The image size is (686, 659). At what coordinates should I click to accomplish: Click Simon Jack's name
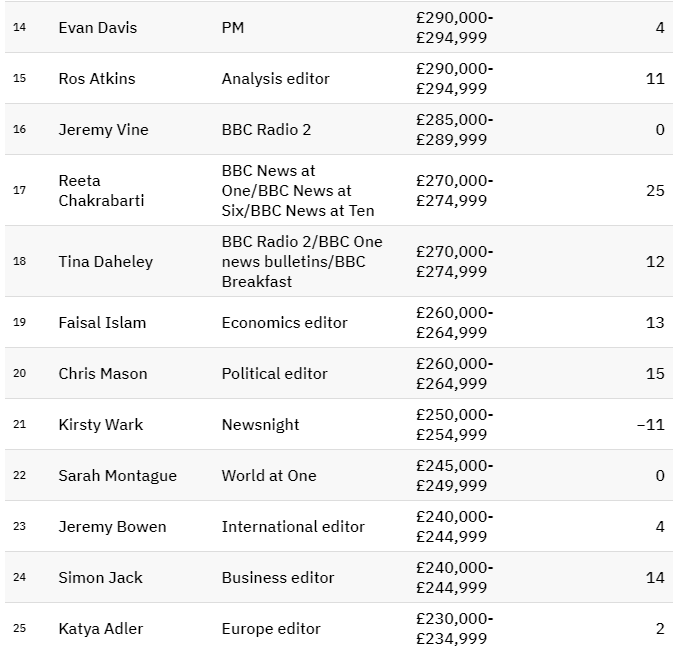click(x=100, y=577)
